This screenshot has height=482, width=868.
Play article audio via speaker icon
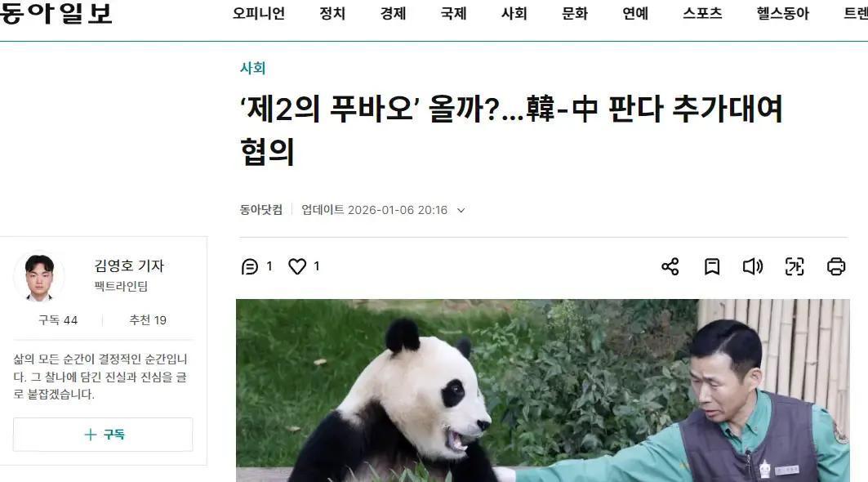(753, 266)
